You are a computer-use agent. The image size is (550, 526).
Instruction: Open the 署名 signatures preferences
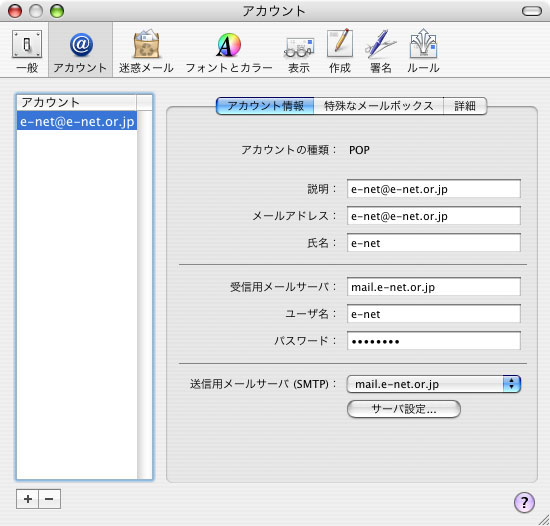(381, 51)
